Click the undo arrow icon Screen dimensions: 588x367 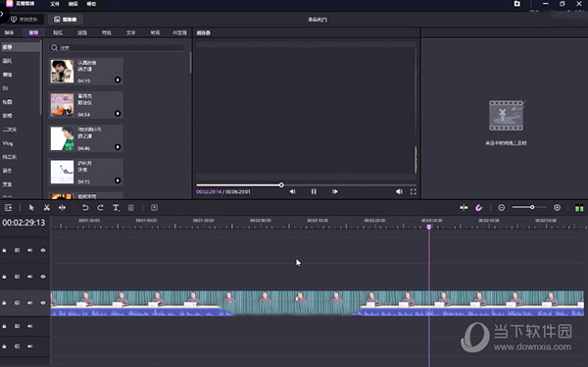click(85, 208)
